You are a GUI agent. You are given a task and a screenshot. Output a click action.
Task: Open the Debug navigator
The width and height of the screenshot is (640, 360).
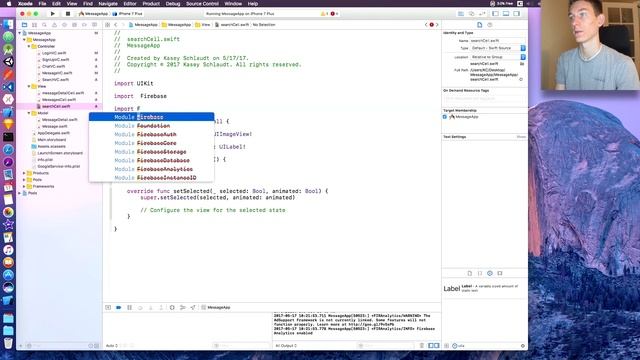coord(74,25)
